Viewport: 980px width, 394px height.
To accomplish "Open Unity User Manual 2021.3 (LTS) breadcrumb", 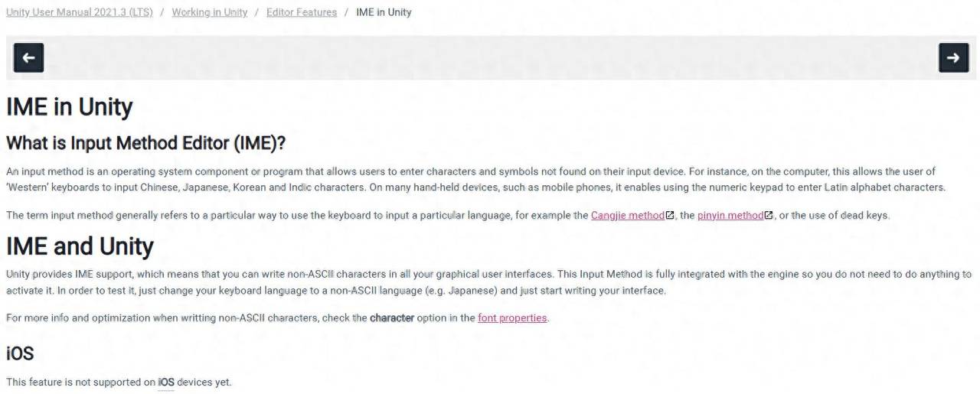I will [x=80, y=12].
